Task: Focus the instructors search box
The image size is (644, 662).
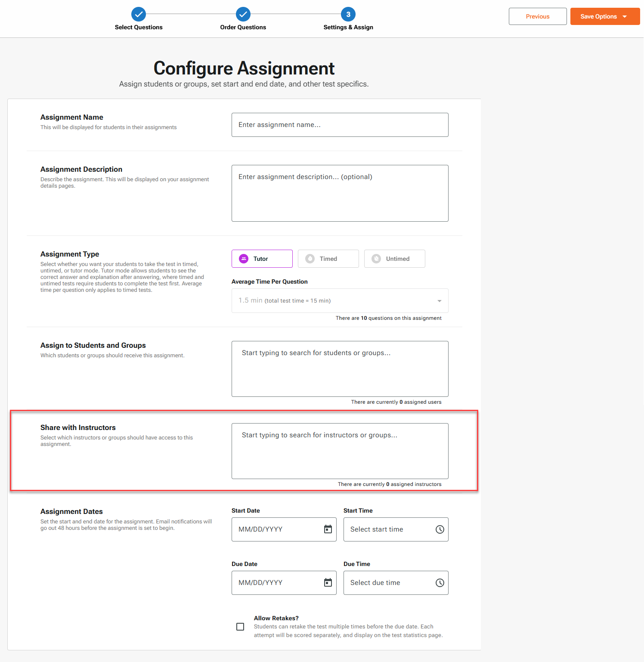Action: [340, 451]
